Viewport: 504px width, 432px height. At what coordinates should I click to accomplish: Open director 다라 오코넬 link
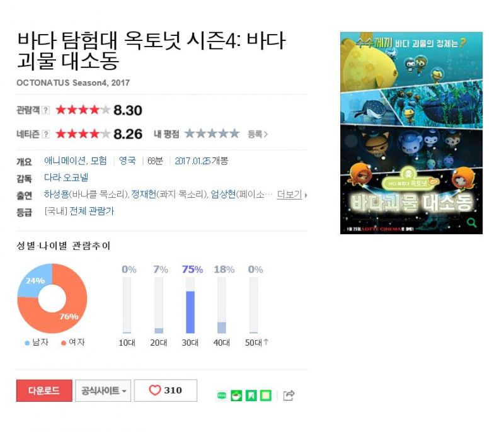coord(66,178)
